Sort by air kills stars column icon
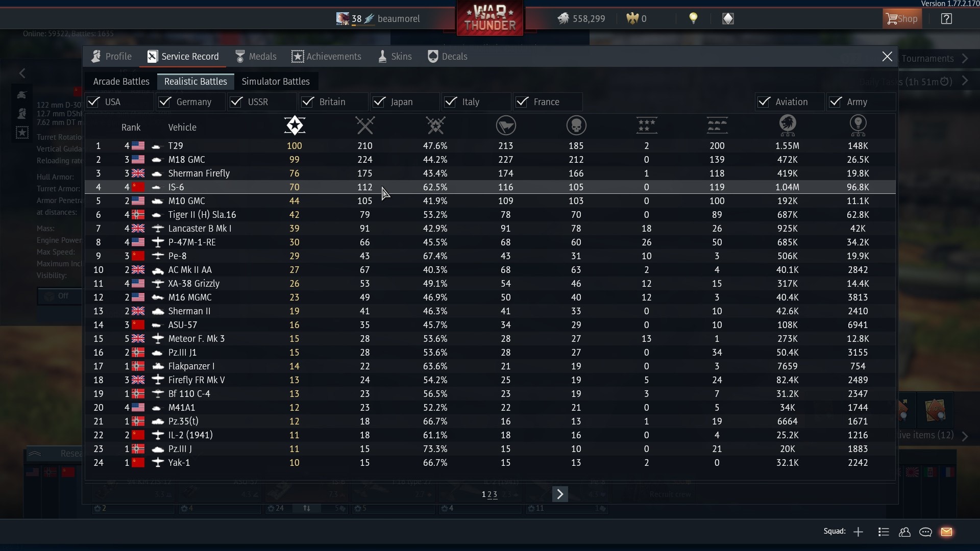The width and height of the screenshot is (980, 551). point(647,126)
